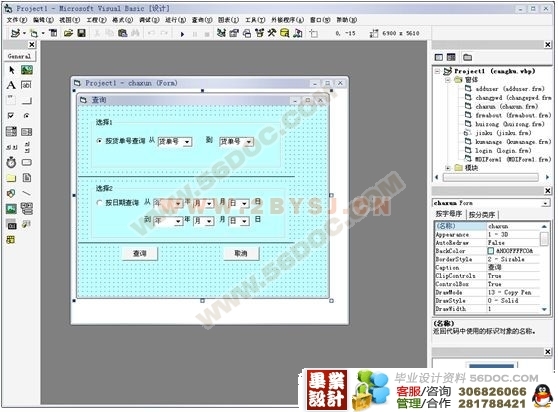Select the Timer control in toolbox
The height and width of the screenshot is (412, 558).
click(11, 162)
